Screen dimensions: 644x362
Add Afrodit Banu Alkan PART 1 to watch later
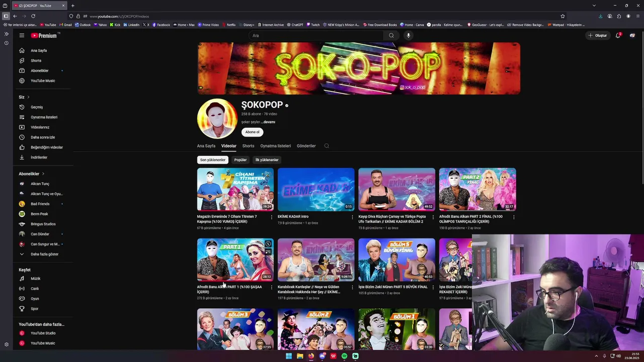click(268, 244)
